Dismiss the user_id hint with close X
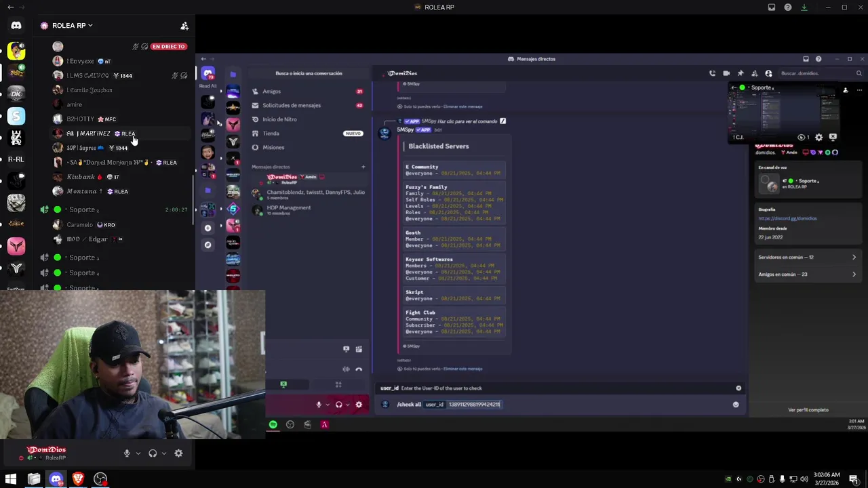This screenshot has height=488, width=868. pyautogui.click(x=738, y=388)
